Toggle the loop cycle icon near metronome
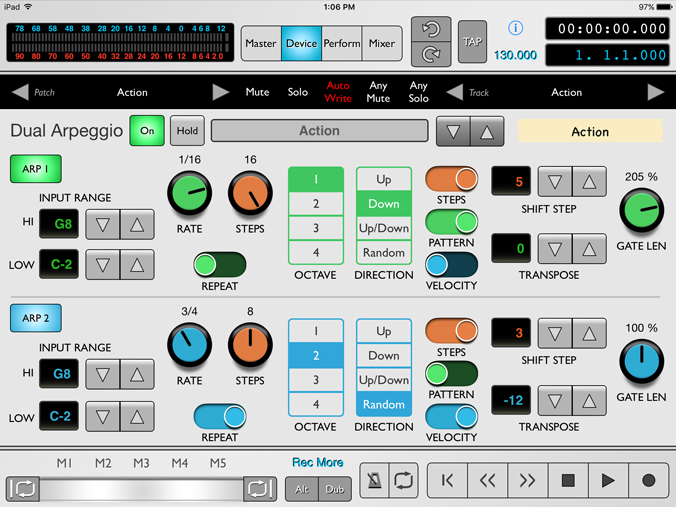 (404, 480)
